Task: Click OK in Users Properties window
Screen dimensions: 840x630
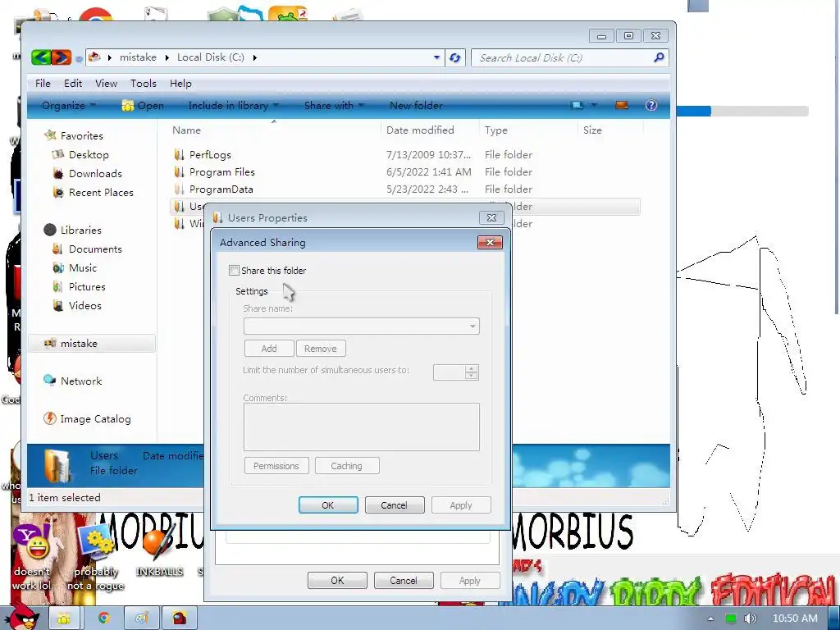Action: click(x=337, y=581)
